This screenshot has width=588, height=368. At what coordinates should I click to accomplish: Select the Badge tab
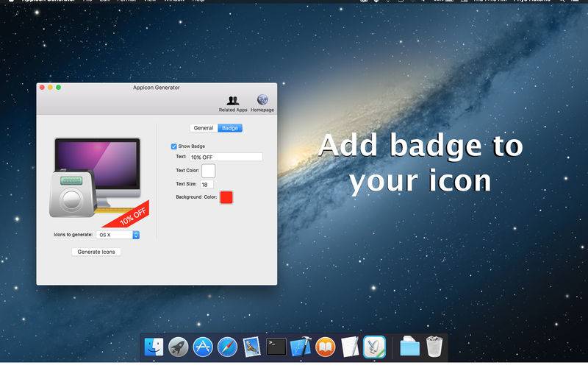(x=230, y=128)
